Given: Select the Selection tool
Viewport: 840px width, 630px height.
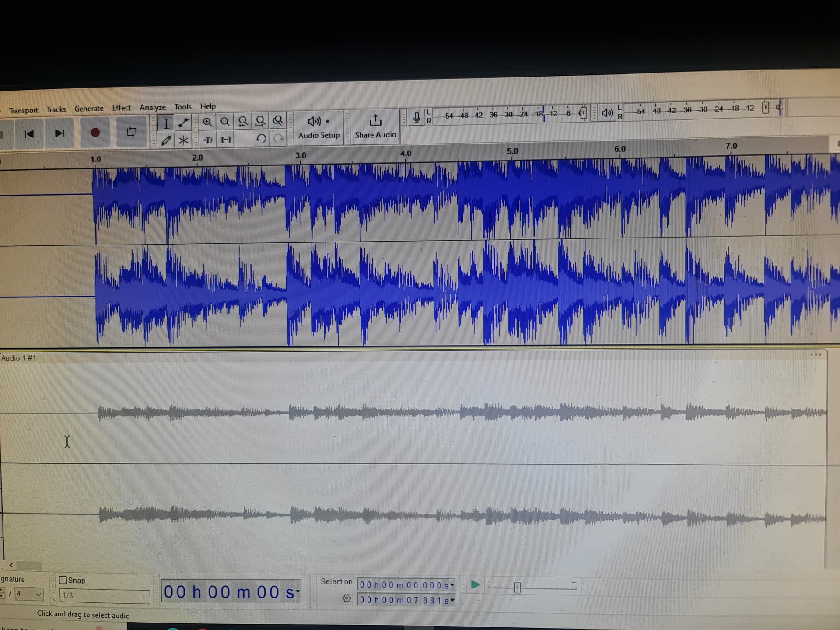Looking at the screenshot, I should tap(166, 122).
